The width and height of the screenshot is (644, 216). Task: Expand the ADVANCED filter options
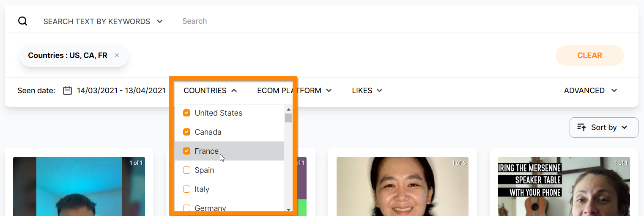click(x=591, y=91)
